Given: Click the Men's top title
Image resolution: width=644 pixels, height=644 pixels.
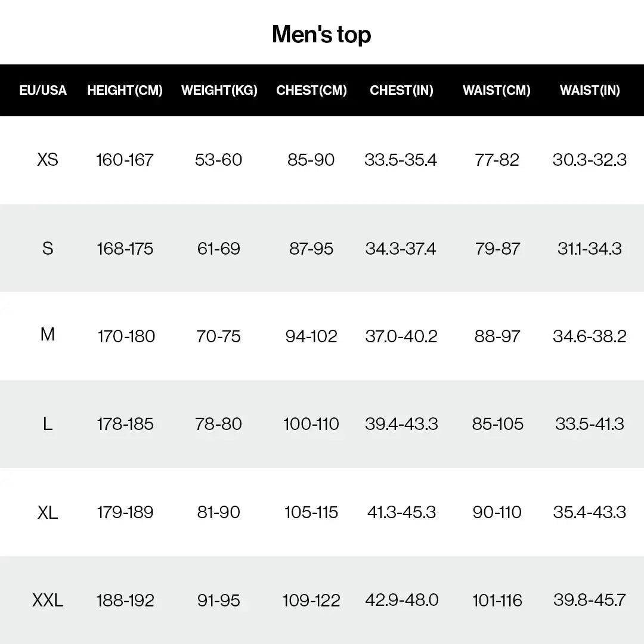Looking at the screenshot, I should pyautogui.click(x=321, y=35).
